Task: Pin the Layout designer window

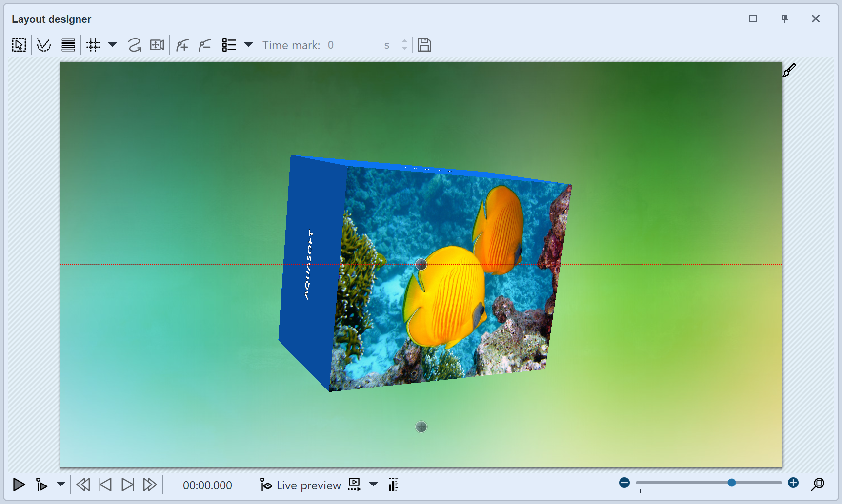Action: tap(785, 19)
